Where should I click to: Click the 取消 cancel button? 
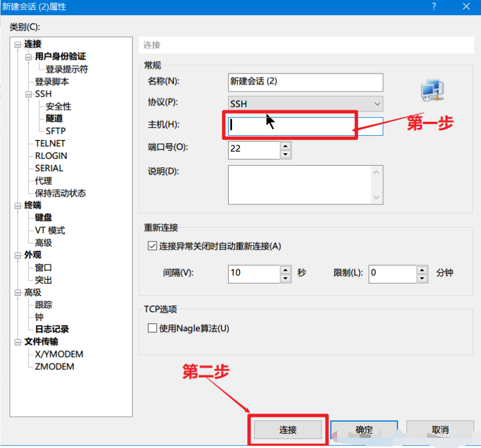tap(440, 429)
